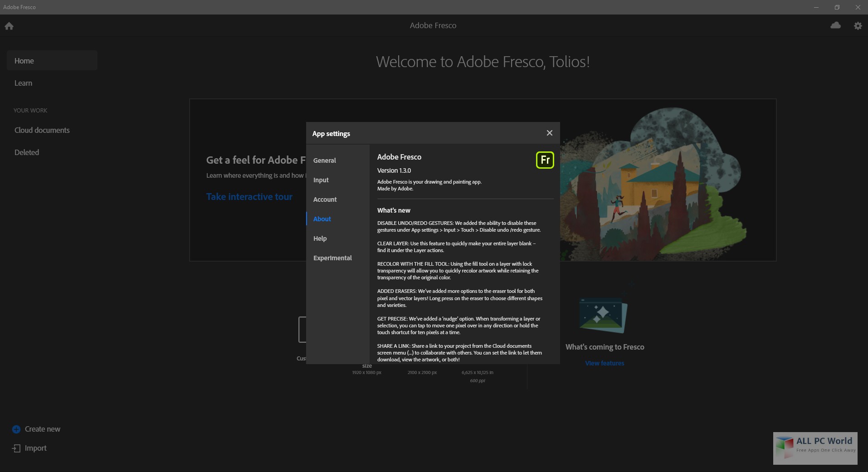The width and height of the screenshot is (868, 472).
Task: Click Take interactive tour link
Action: pyautogui.click(x=249, y=197)
